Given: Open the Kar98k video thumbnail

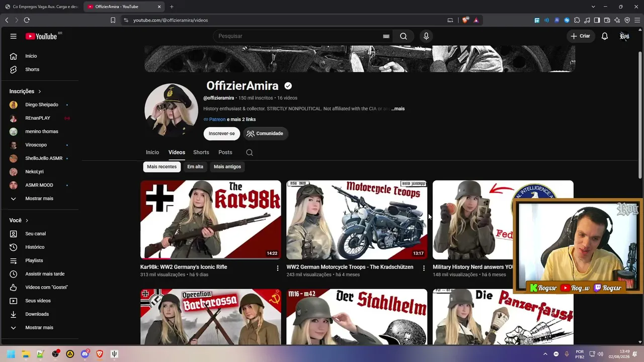Looking at the screenshot, I should 211,220.
